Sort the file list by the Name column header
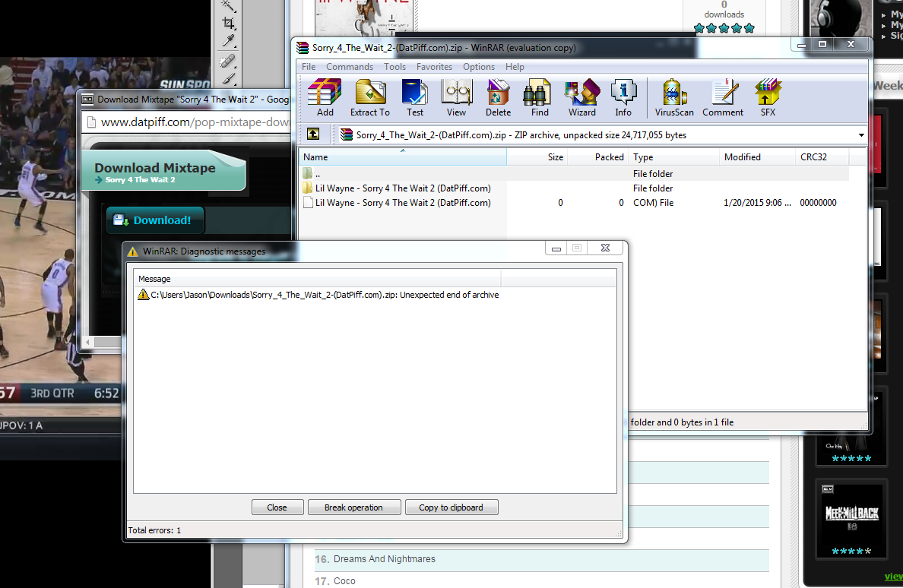903x588 pixels. click(402, 157)
